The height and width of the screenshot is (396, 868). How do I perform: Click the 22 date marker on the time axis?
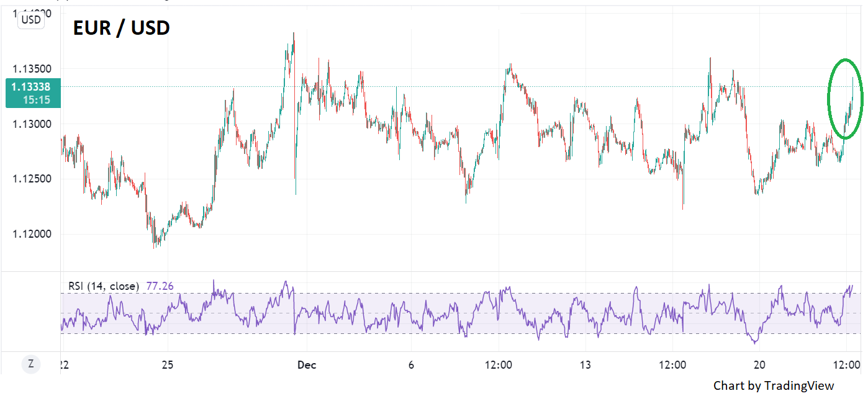coord(64,365)
